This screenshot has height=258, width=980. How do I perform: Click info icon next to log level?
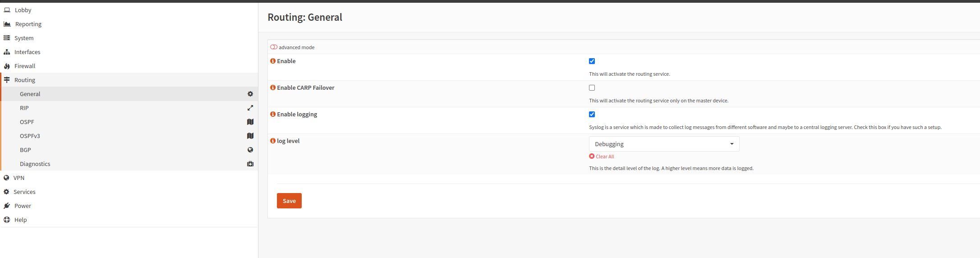point(273,141)
